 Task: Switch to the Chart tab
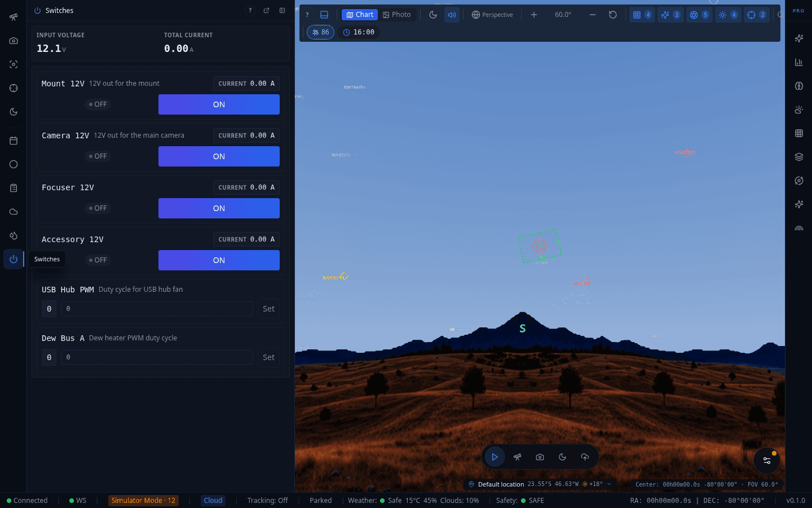point(360,15)
